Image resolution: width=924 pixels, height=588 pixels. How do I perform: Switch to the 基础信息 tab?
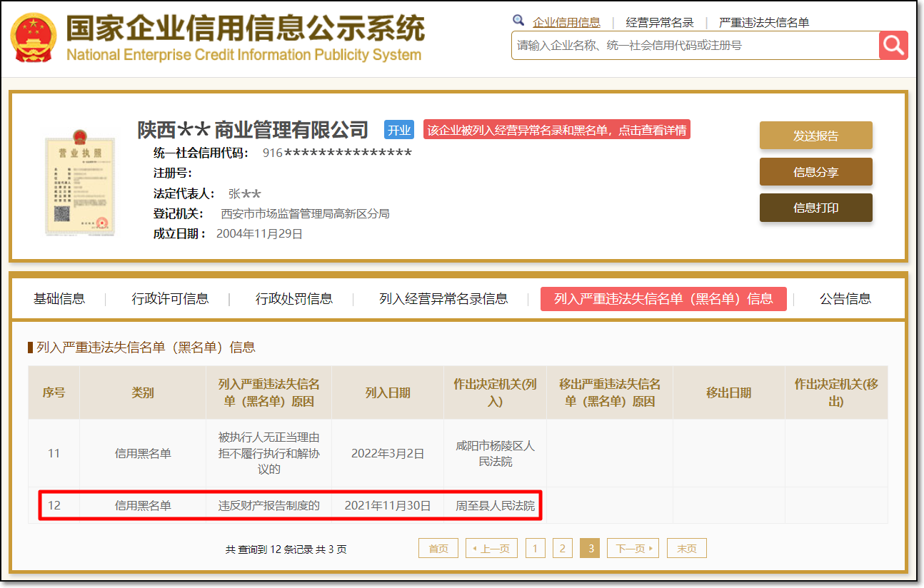[x=59, y=299]
